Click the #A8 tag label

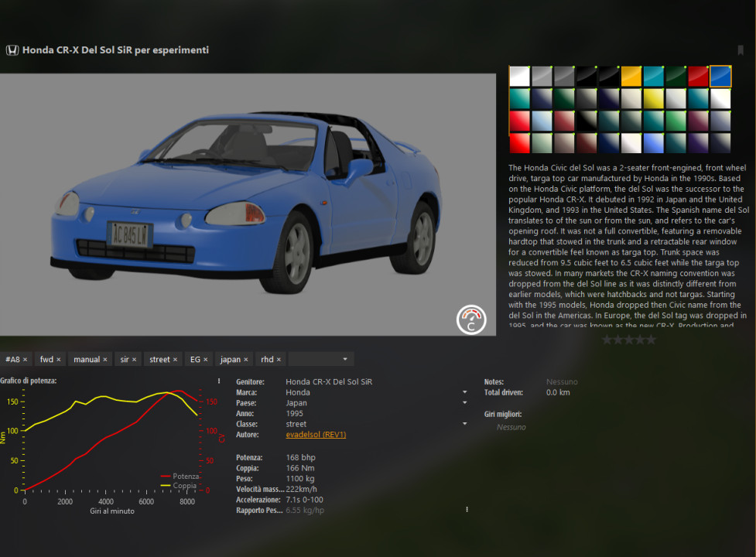pos(12,360)
